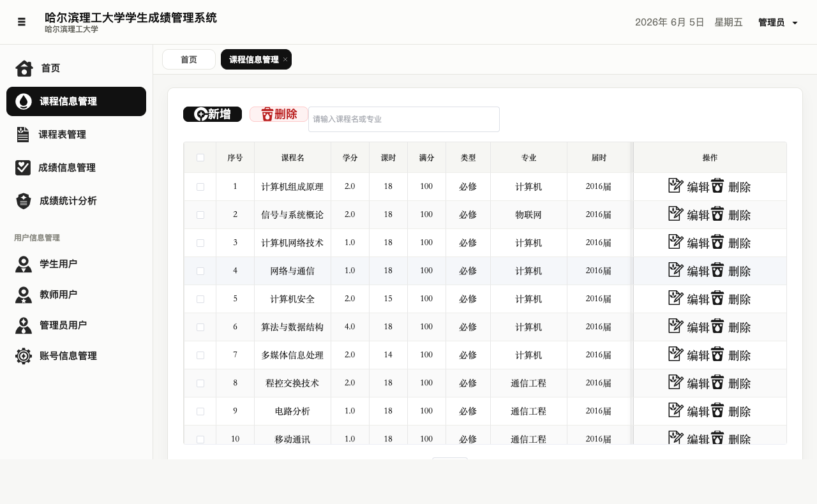
Task: Open 教师用户 in the sidebar
Action: (x=76, y=295)
